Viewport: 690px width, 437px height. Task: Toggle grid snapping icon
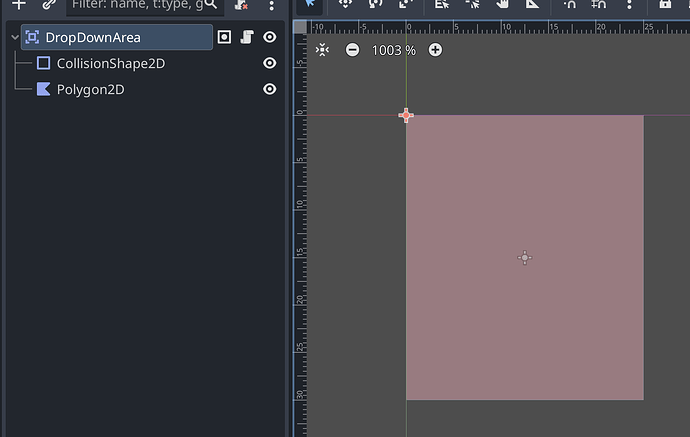pos(599,4)
